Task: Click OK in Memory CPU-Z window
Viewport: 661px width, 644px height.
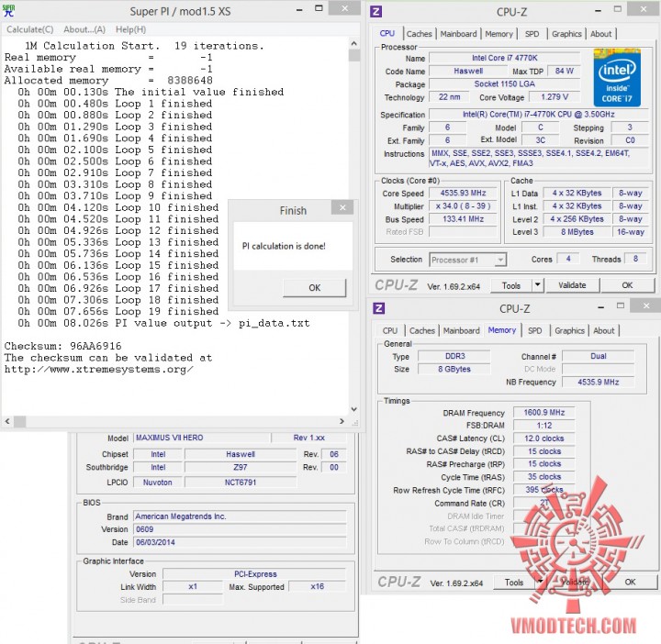Action: point(630,583)
